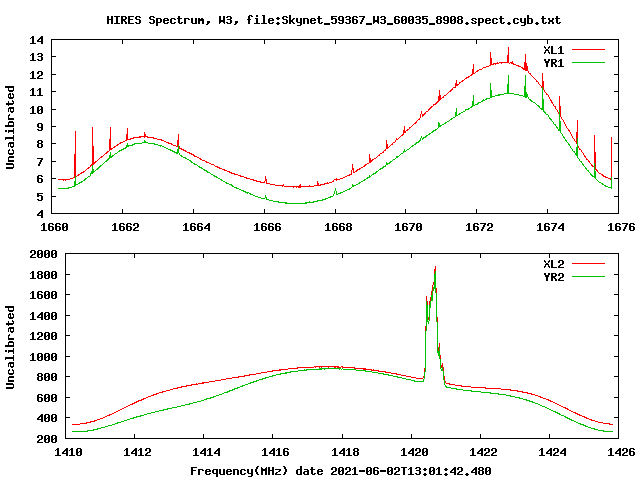Click the red XL2 legend line sample
The image size is (640, 480).
[588, 264]
